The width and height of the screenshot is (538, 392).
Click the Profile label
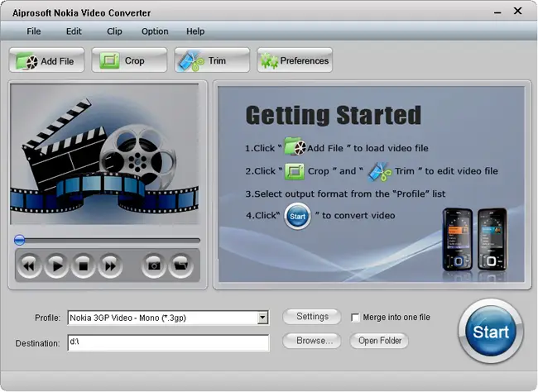[x=47, y=318]
